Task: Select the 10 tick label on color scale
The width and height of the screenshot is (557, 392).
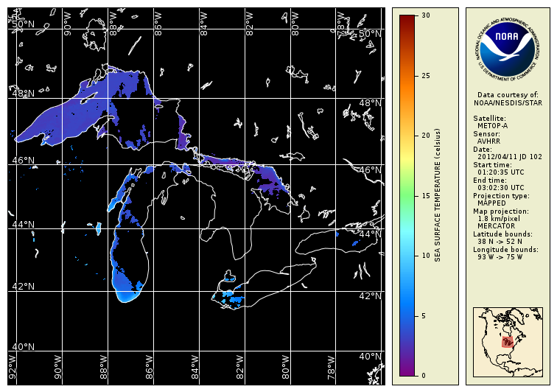Action: click(x=426, y=256)
